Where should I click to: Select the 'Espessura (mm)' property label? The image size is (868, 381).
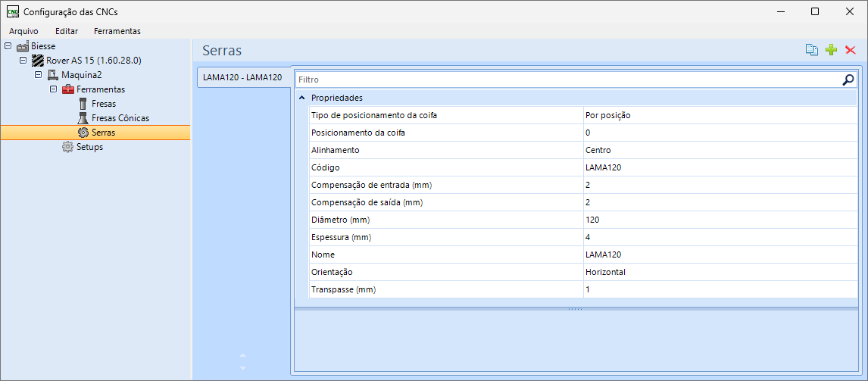341,237
